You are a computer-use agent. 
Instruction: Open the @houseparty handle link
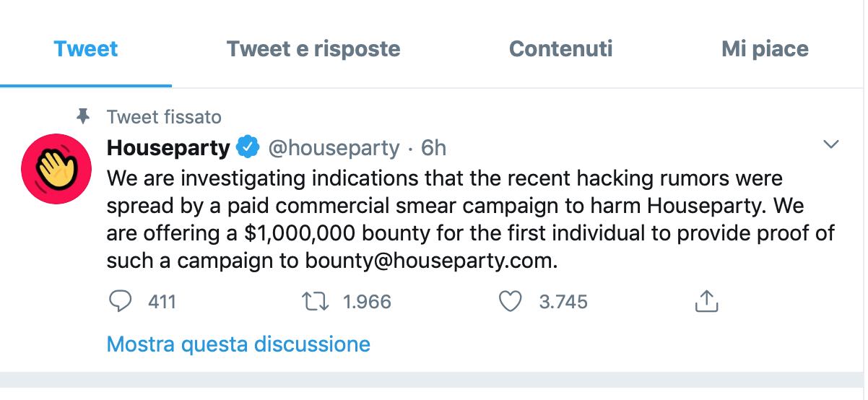pyautogui.click(x=334, y=148)
